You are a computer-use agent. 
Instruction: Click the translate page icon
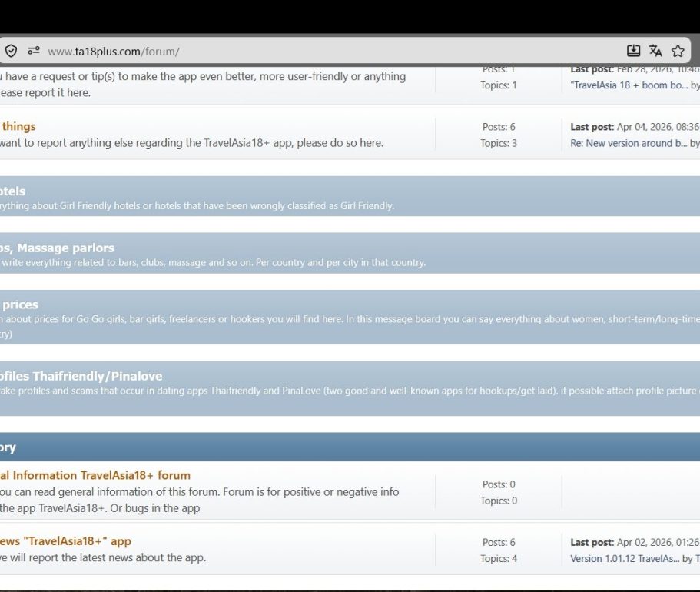655,52
